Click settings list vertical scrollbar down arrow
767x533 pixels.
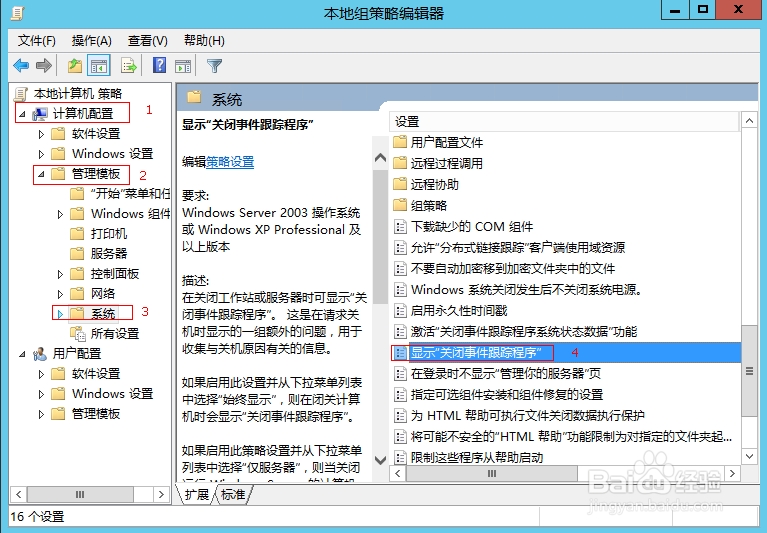749,456
